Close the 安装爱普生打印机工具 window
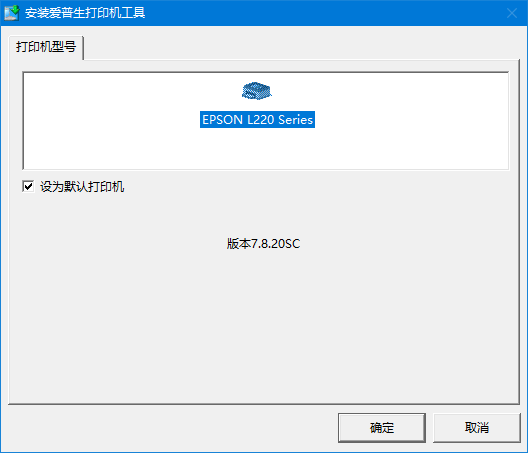 click(512, 13)
